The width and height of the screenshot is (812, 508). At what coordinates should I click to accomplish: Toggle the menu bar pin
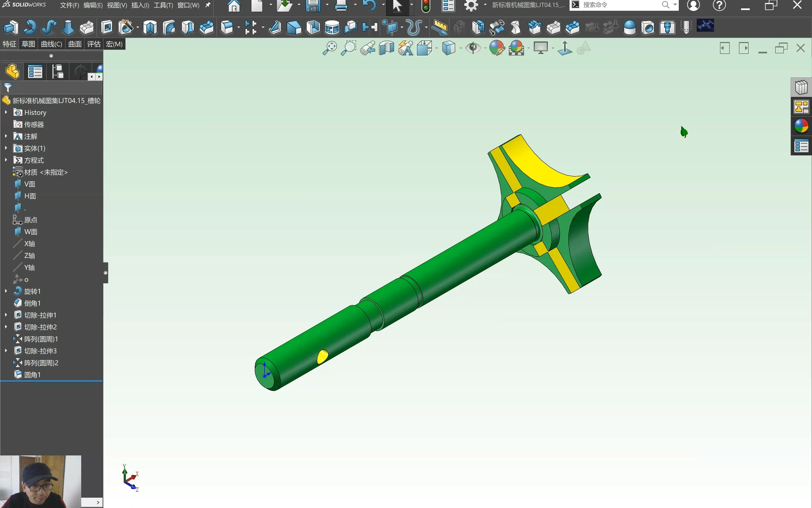pyautogui.click(x=208, y=5)
